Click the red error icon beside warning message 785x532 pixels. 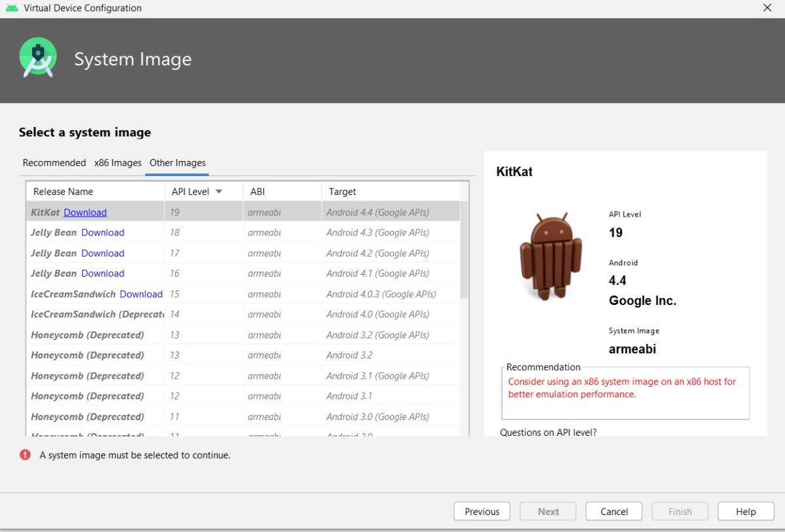tap(25, 455)
